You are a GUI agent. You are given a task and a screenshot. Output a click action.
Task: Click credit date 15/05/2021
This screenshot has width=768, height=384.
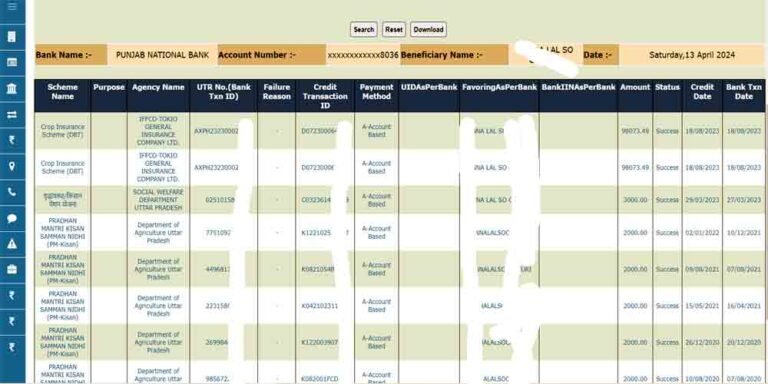702,306
